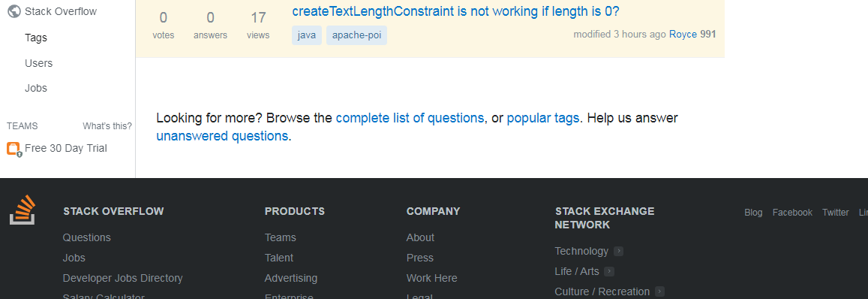Open the Blog footer link
The height and width of the screenshot is (299, 868).
pyautogui.click(x=753, y=213)
